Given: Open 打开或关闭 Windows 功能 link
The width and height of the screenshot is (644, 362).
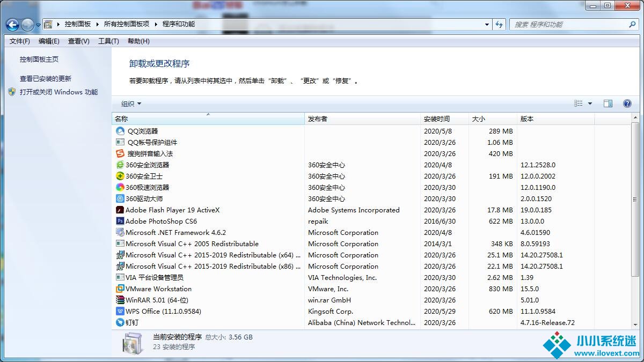Looking at the screenshot, I should coord(59,92).
